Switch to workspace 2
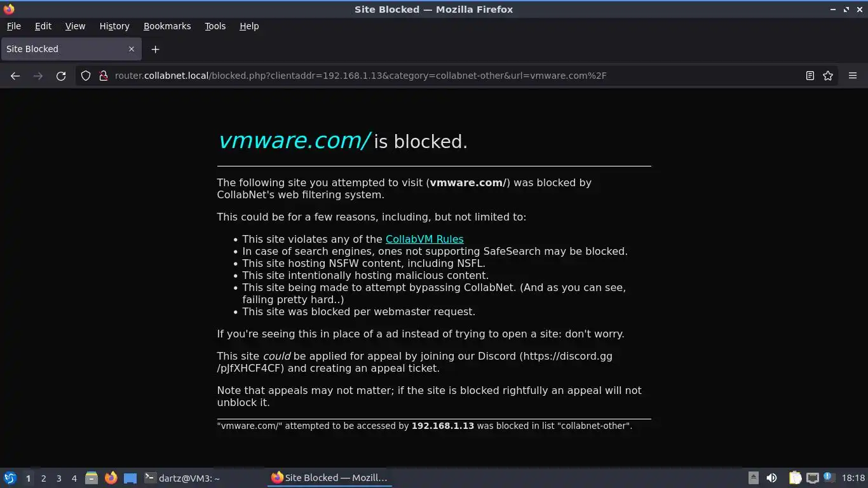This screenshot has height=488, width=868. point(43,478)
